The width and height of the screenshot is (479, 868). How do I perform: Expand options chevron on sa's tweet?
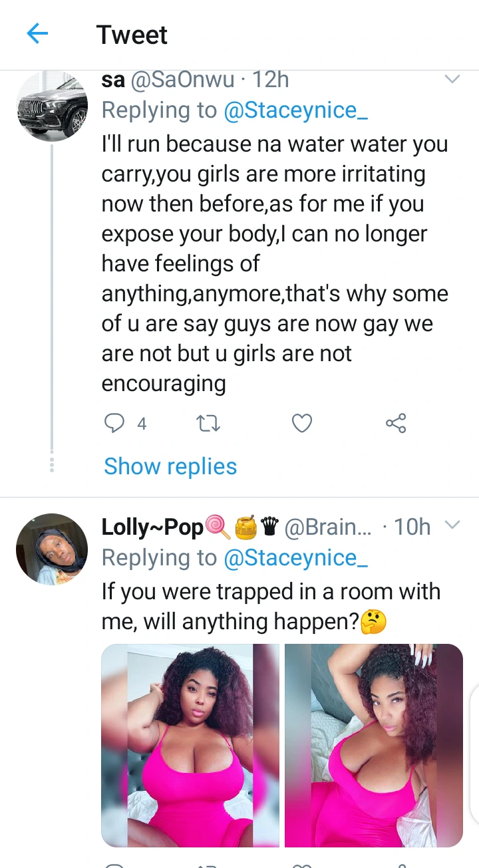[x=452, y=80]
